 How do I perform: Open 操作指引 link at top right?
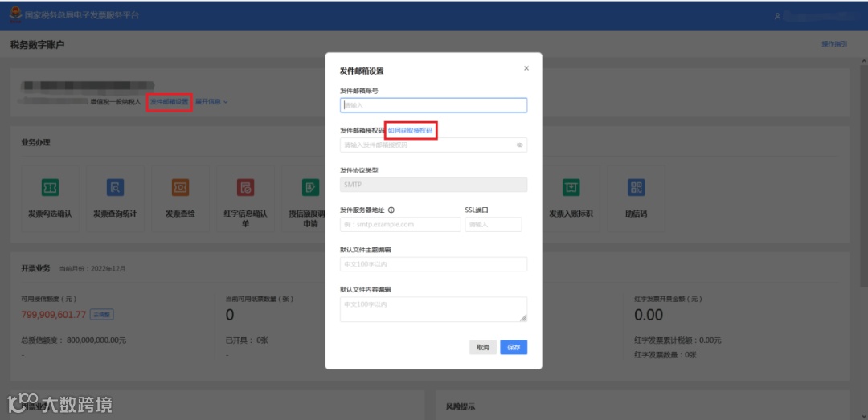click(834, 43)
